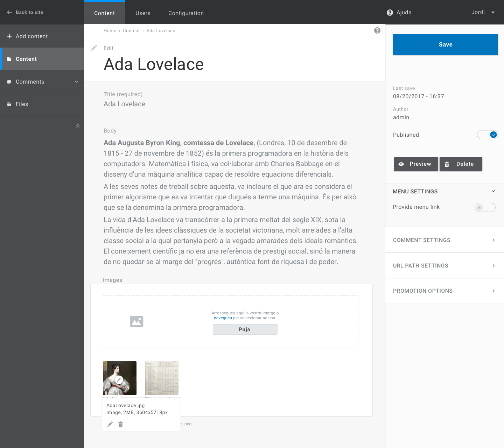Open the Configuration tab

point(186,13)
